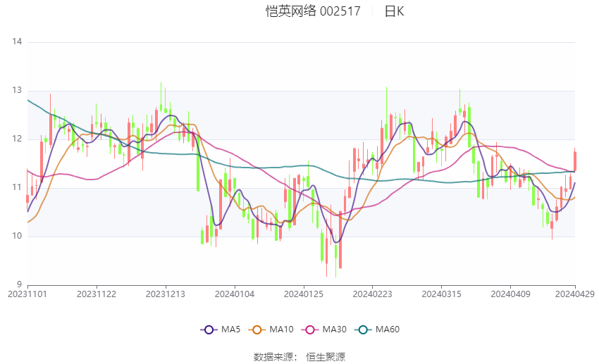Image resolution: width=599 pixels, height=364 pixels.
Task: Click the 20240104 x-axis date label
Action: 235,294
